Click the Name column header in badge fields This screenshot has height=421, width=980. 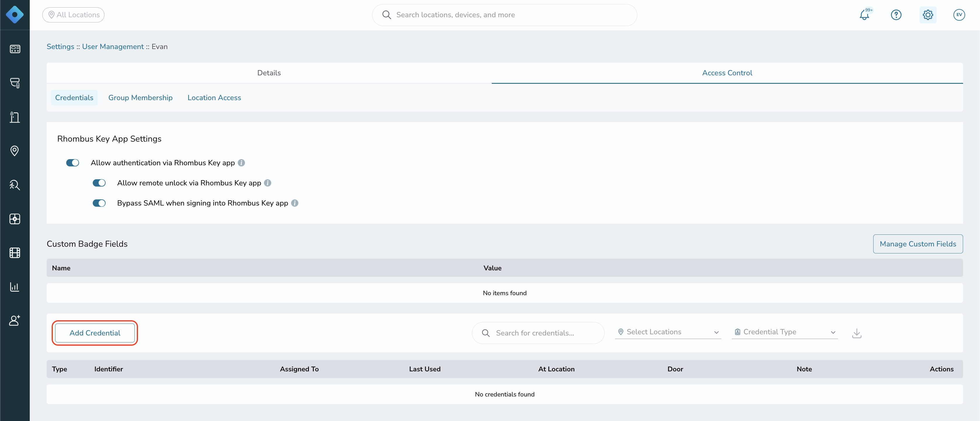pos(61,268)
